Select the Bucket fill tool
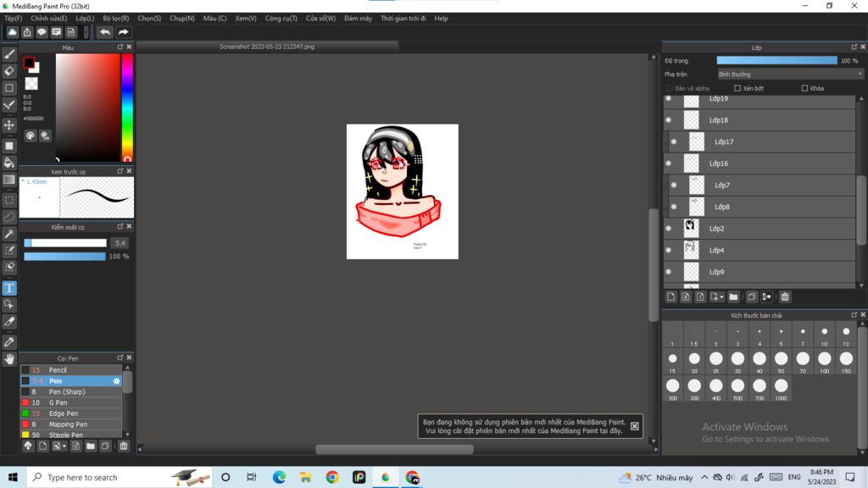 (9, 163)
